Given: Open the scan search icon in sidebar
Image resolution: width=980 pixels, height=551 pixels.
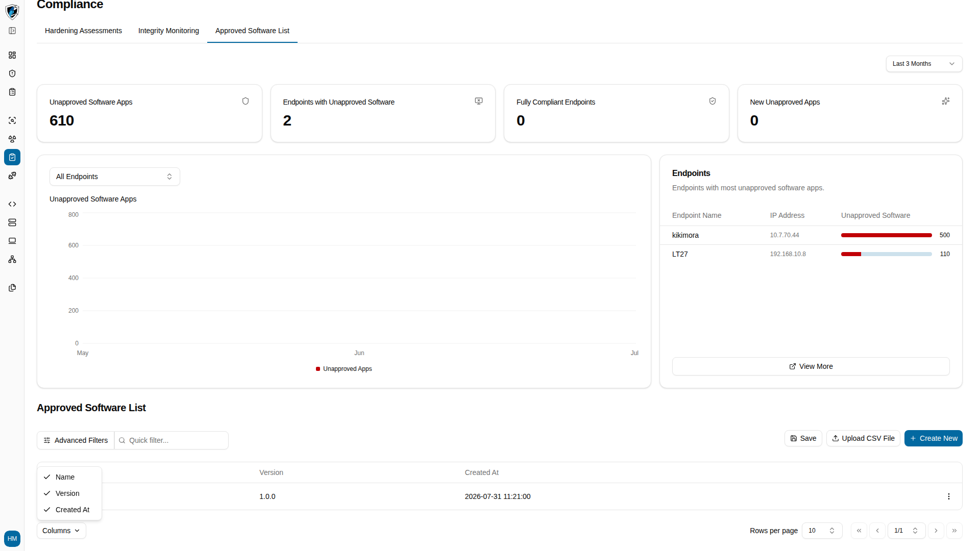Looking at the screenshot, I should pos(12,120).
